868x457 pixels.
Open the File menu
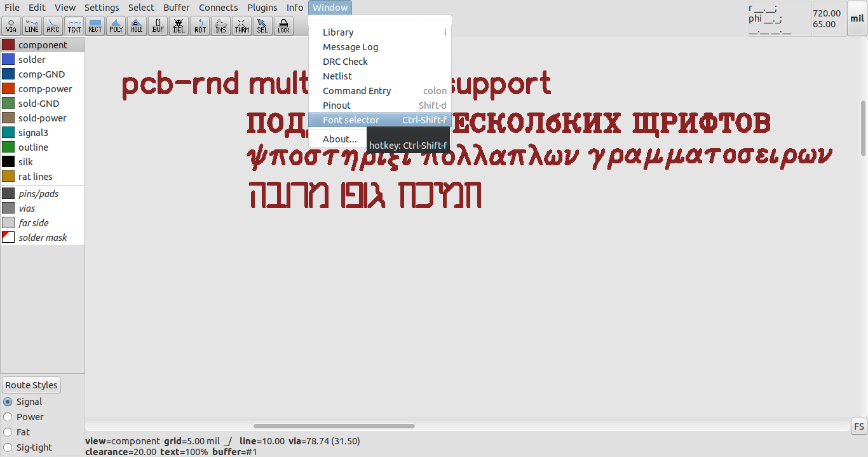coord(12,8)
